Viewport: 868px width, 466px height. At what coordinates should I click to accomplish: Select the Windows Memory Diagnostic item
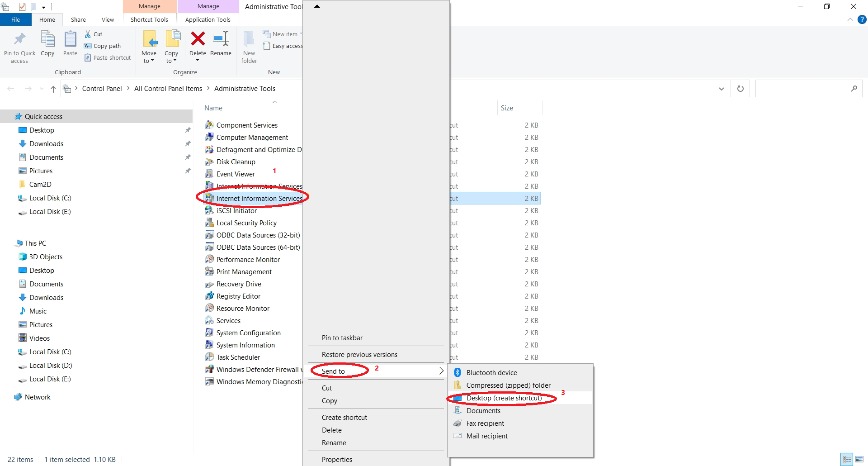coord(259,381)
